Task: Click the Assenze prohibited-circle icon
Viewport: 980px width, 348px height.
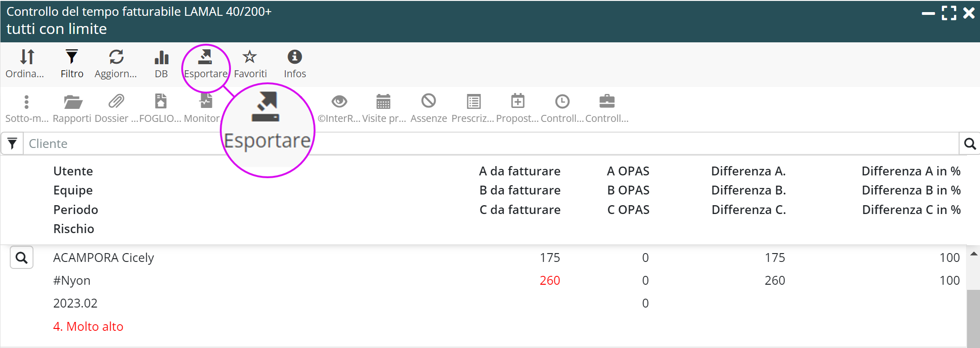Action: pyautogui.click(x=428, y=102)
